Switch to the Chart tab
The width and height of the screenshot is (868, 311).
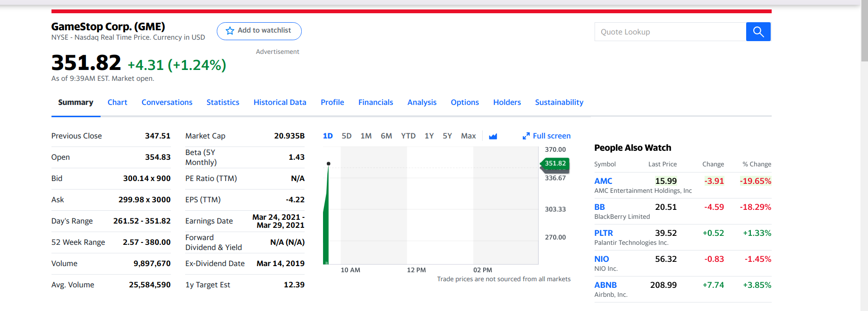117,103
